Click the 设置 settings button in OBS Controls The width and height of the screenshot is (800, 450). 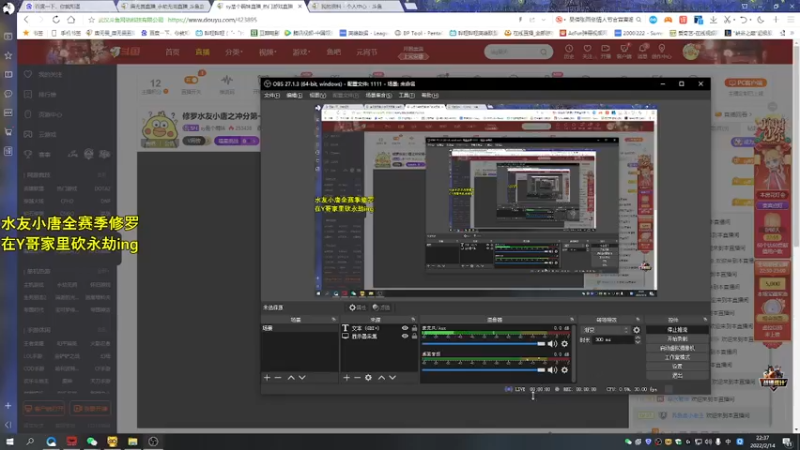point(677,366)
